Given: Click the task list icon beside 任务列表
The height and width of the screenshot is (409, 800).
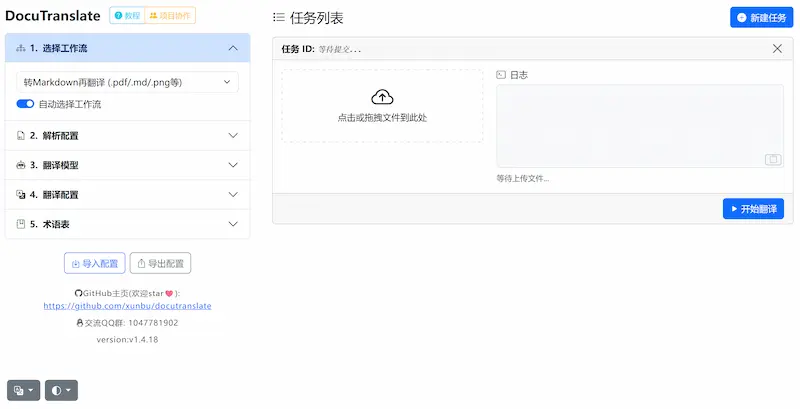Looking at the screenshot, I should (279, 17).
